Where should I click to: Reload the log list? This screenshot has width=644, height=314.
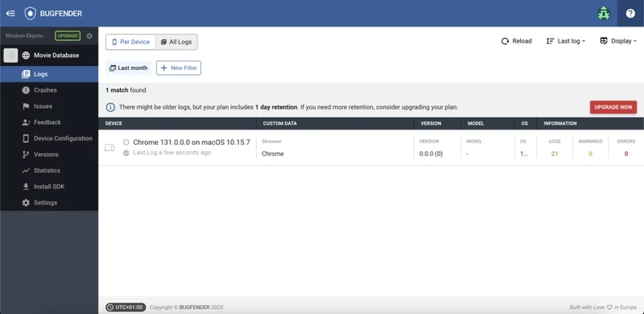coord(517,41)
